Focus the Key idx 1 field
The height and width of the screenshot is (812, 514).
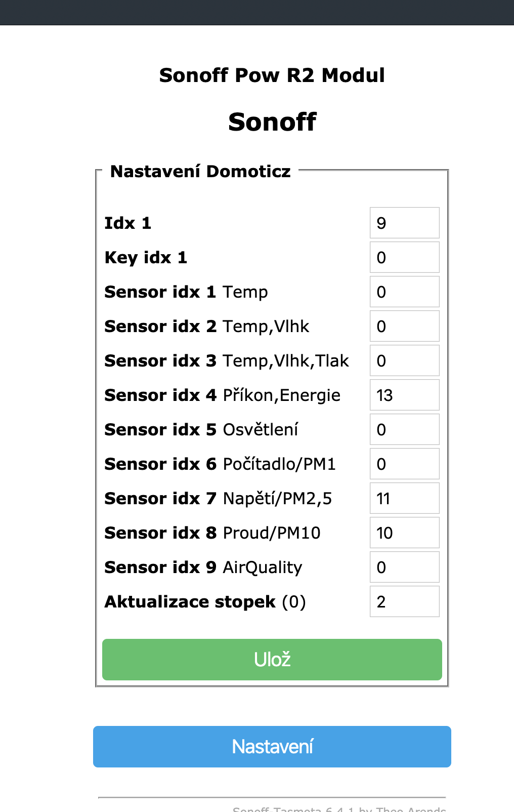pos(404,257)
